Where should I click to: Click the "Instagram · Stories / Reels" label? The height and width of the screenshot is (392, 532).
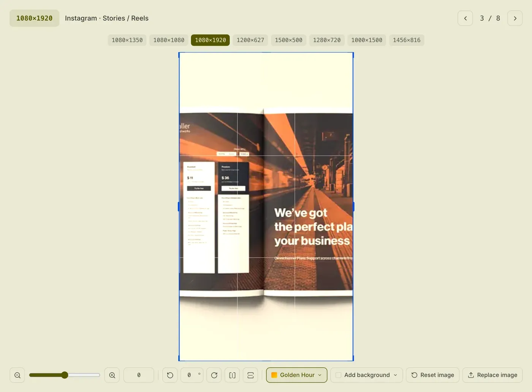[x=107, y=18]
